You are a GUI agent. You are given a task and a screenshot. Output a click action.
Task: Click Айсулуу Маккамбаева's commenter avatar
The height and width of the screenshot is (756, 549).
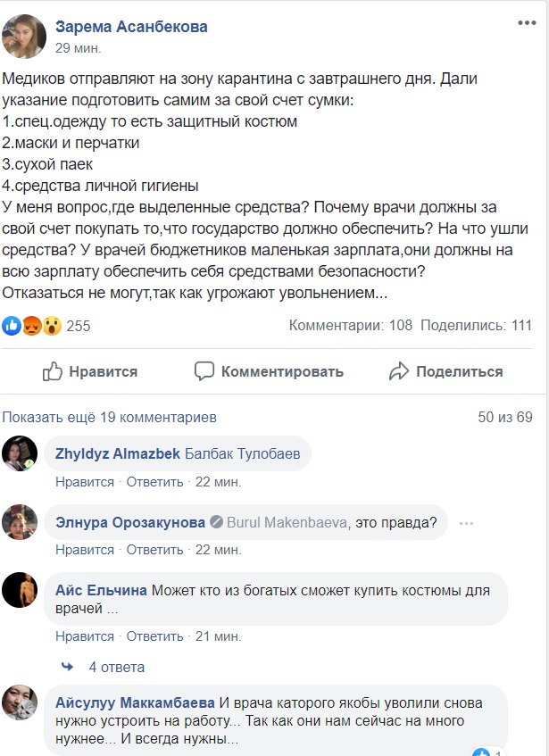click(x=20, y=702)
